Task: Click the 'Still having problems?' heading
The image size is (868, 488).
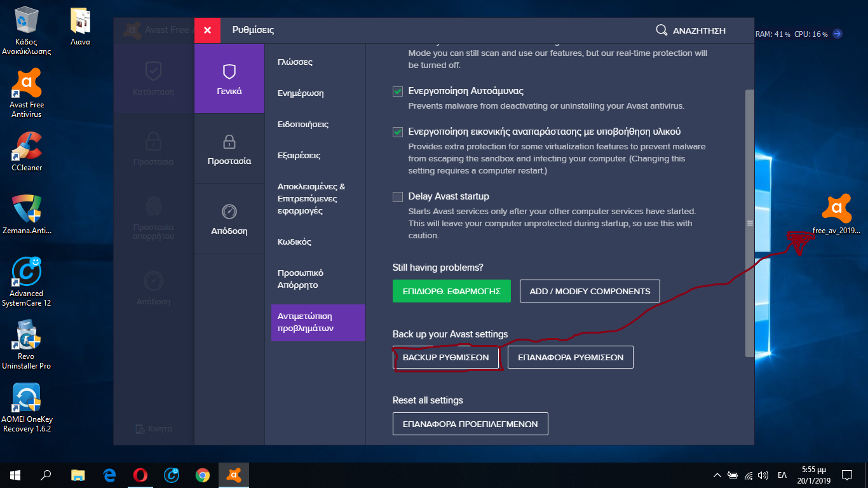Action: click(438, 268)
